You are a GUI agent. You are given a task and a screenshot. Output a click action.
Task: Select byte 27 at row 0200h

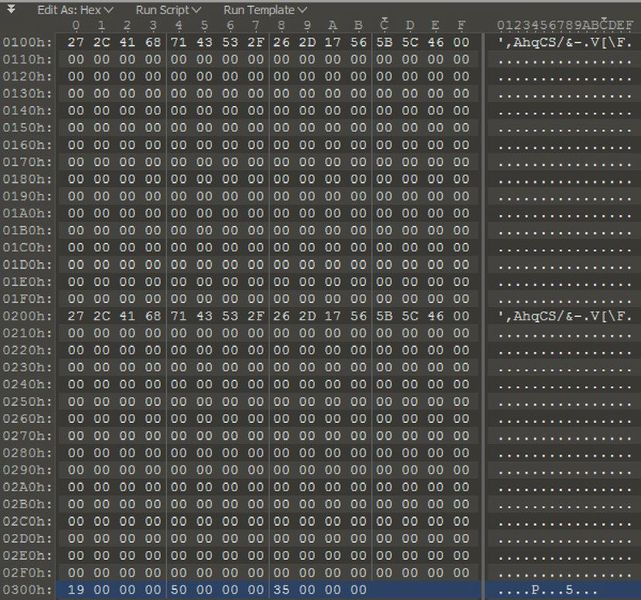(76, 316)
